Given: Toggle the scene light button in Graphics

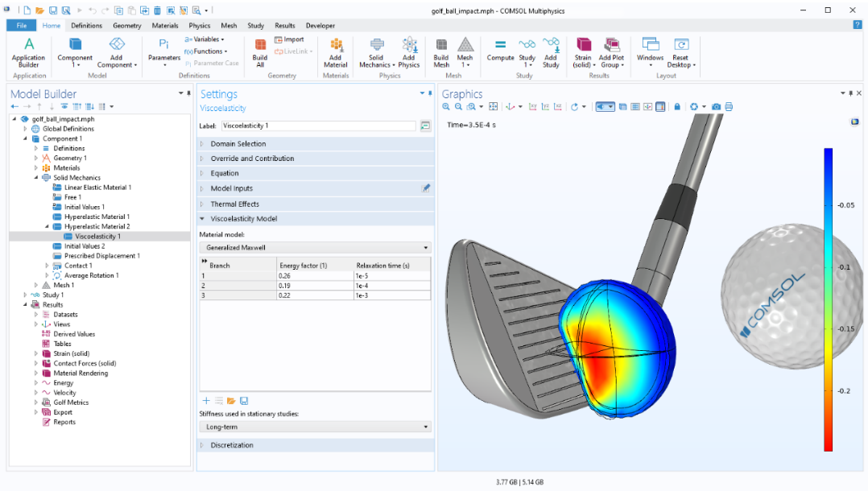Looking at the screenshot, I should coord(605,107).
